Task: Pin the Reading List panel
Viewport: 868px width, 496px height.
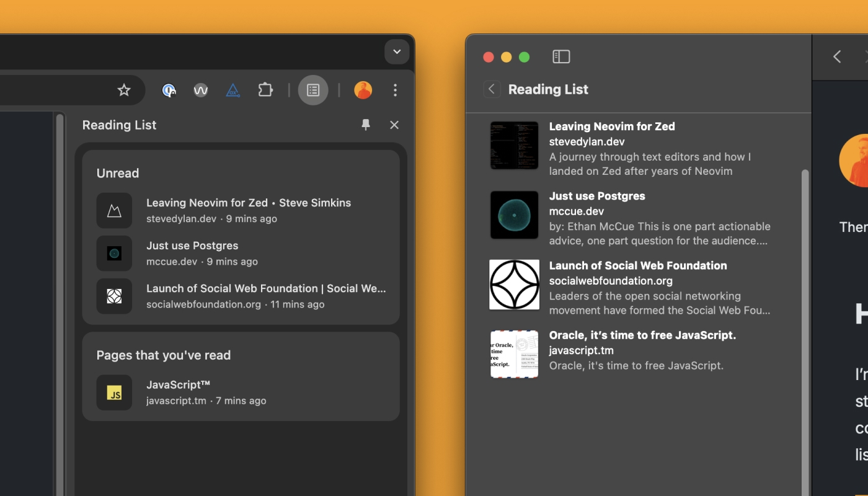Action: pos(365,125)
